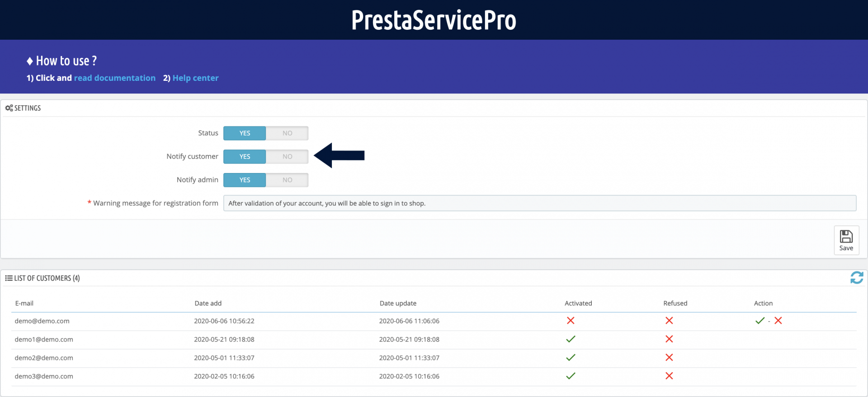This screenshot has height=397, width=868.
Task: Click Activated check mark for demo1@demo.com
Action: (571, 339)
